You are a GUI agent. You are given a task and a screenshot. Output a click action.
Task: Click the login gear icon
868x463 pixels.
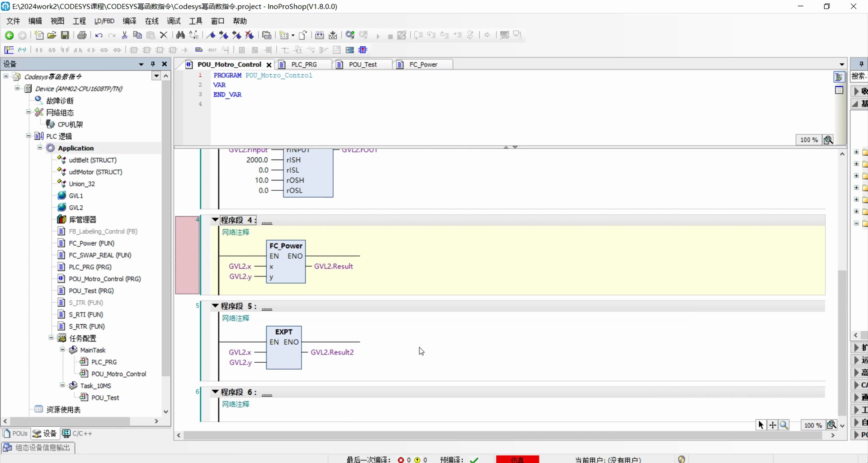(x=350, y=35)
